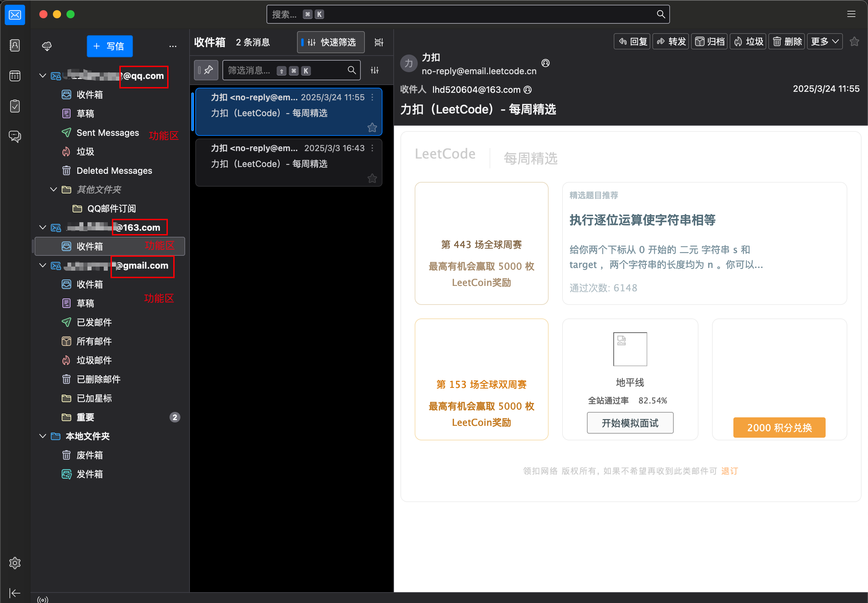Collapse the folder pane with bottom-left arrow icon
This screenshot has width=868, height=603.
[15, 593]
